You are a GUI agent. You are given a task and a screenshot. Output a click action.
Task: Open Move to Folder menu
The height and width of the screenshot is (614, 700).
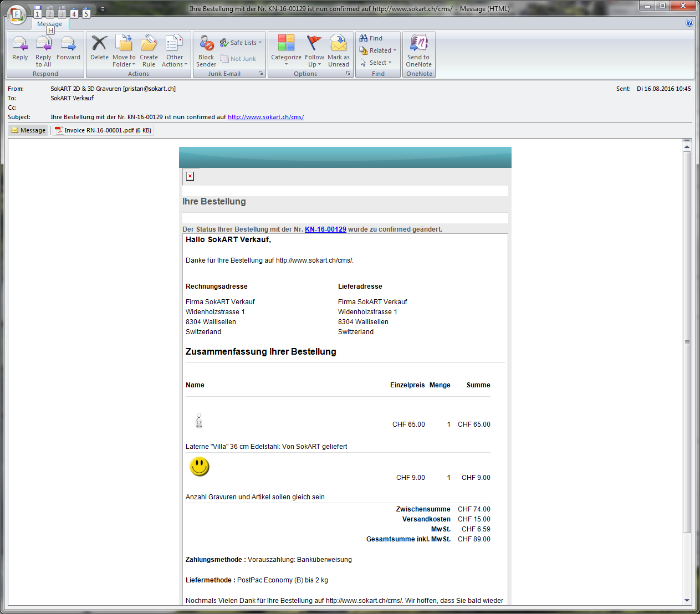(x=124, y=52)
